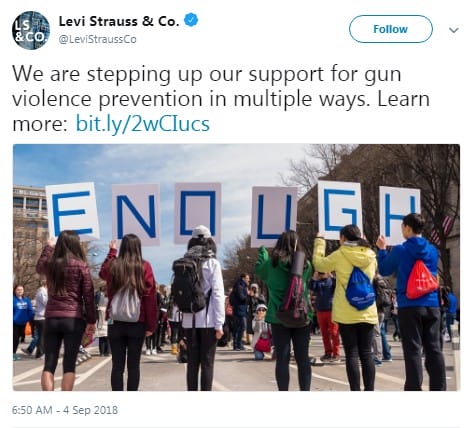Click the sign with letter O in photo
This screenshot has width=472, height=428.
[x=198, y=212]
